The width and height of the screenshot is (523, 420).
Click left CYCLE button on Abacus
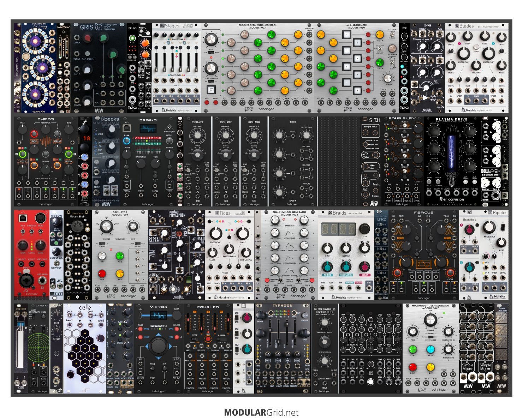tap(397, 272)
